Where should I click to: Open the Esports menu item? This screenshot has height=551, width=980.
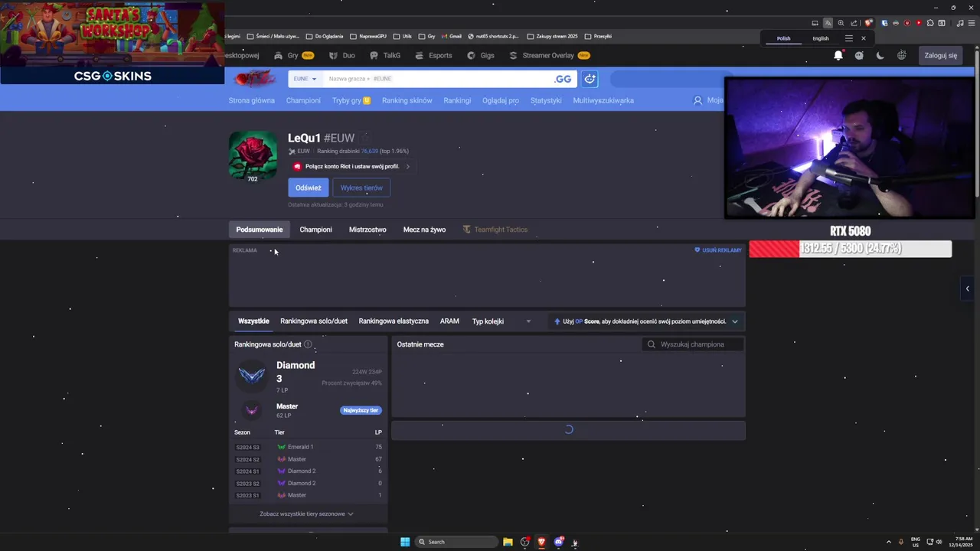pyautogui.click(x=433, y=55)
